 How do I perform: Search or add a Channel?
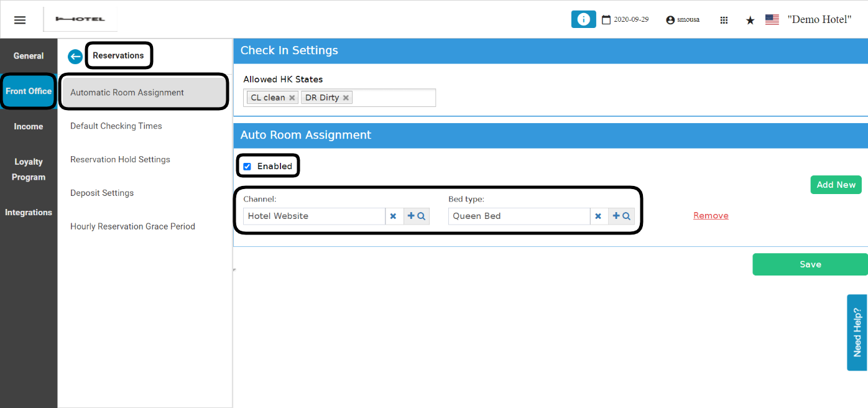(x=416, y=216)
